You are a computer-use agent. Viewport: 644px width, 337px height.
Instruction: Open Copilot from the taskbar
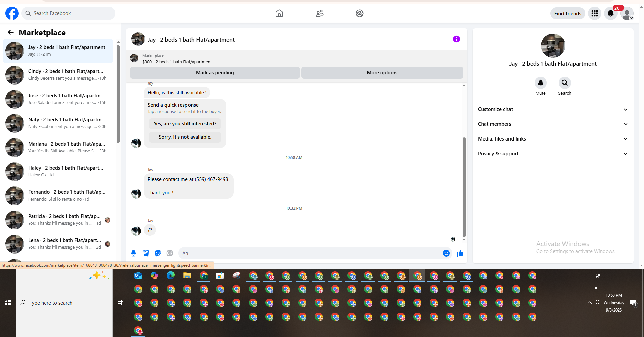(154, 276)
